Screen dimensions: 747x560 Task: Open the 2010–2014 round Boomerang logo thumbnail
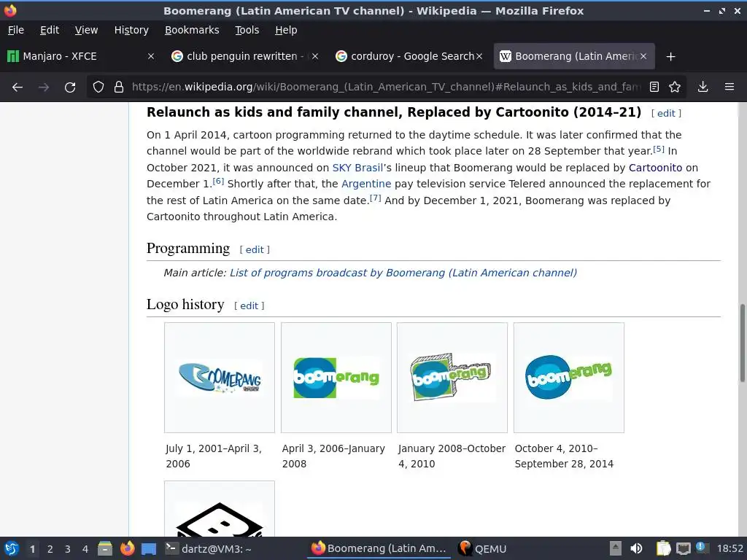pyautogui.click(x=569, y=378)
